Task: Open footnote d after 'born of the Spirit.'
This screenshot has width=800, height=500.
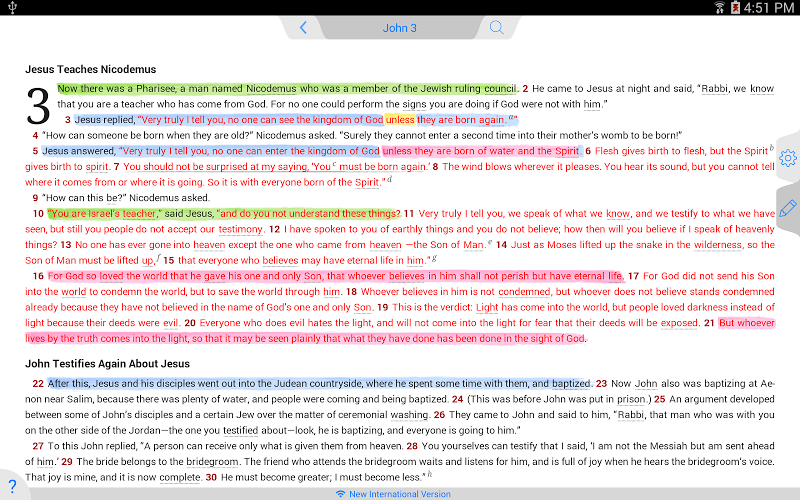Action: (x=389, y=179)
